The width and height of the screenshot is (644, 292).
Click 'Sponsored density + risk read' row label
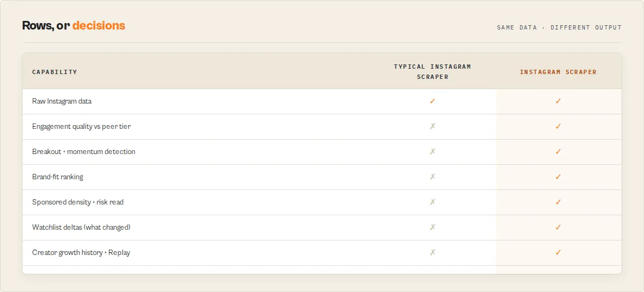click(x=78, y=202)
